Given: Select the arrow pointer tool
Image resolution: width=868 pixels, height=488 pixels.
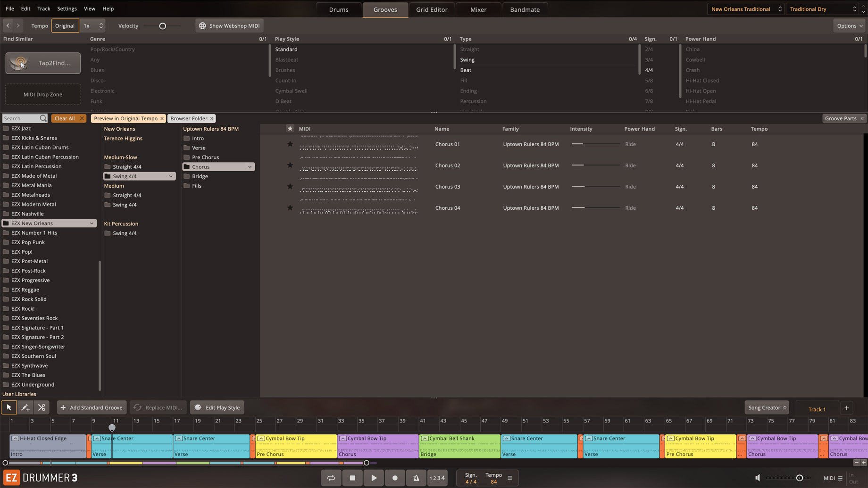Looking at the screenshot, I should (9, 407).
